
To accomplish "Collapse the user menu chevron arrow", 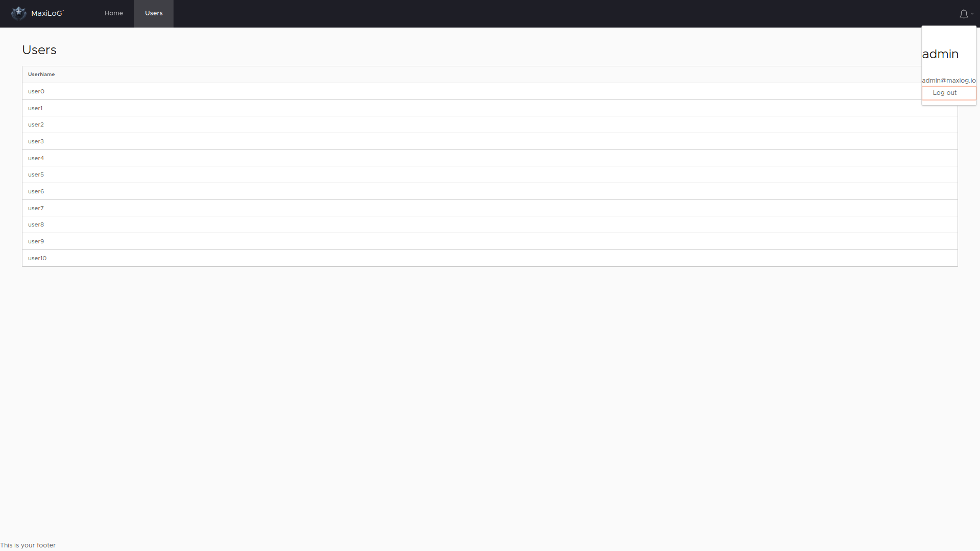I will (972, 14).
